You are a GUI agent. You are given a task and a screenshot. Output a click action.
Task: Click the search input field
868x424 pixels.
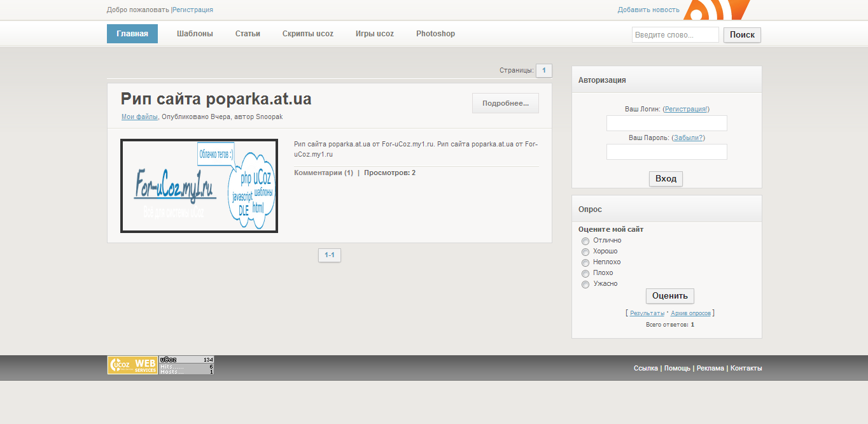click(x=675, y=34)
